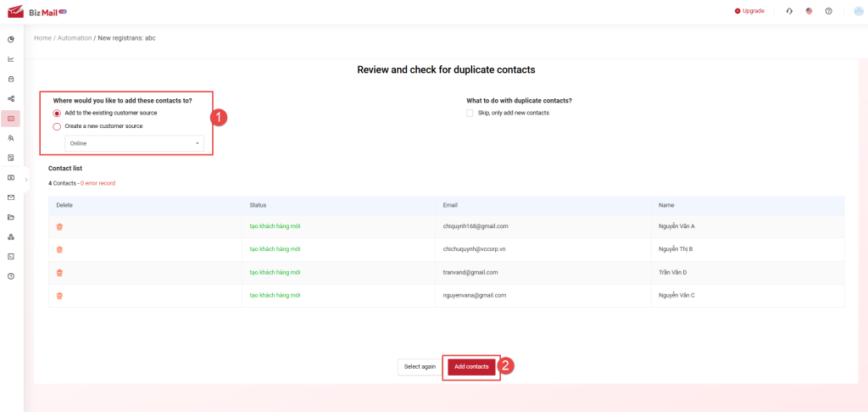This screenshot has height=412, width=868.
Task: Open the headset support icon in header
Action: pyautogui.click(x=789, y=11)
